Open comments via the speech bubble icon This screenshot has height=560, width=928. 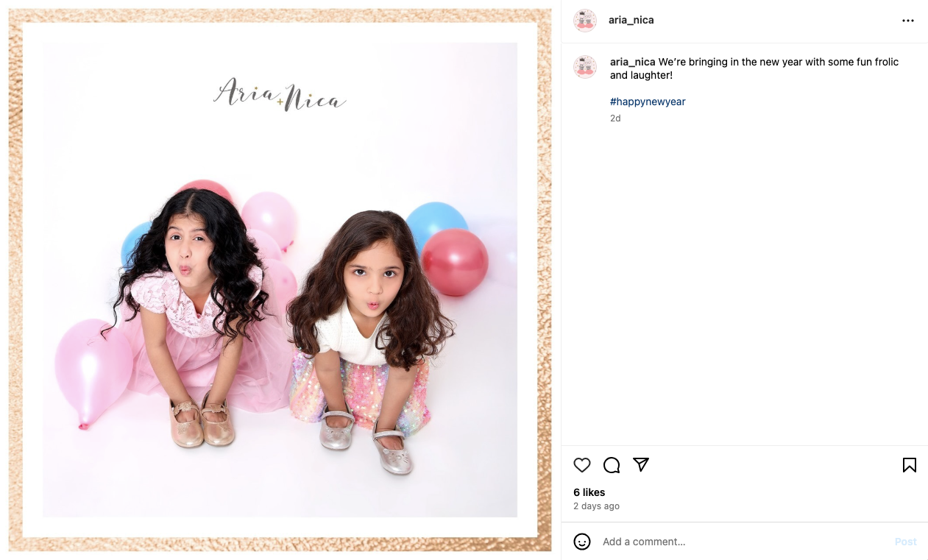click(612, 465)
